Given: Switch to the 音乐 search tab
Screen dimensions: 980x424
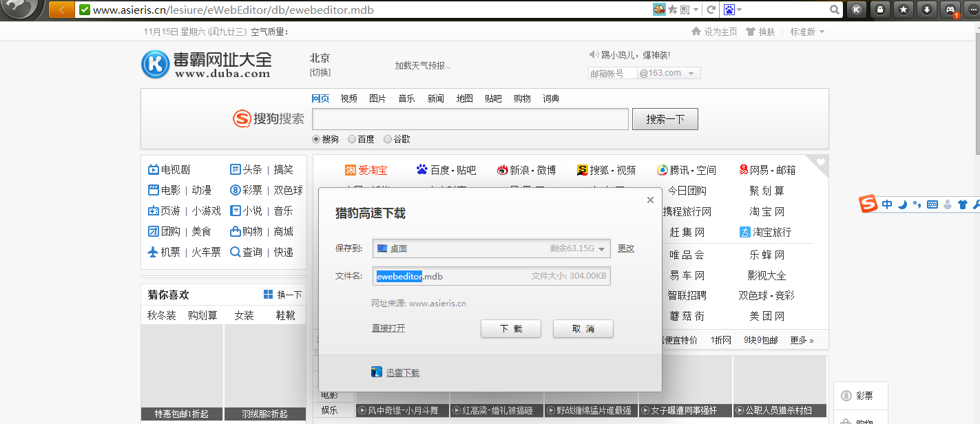Looking at the screenshot, I should (406, 98).
